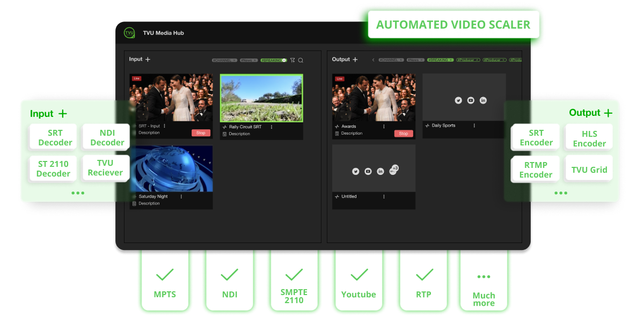Select the NDI format card

(230, 281)
